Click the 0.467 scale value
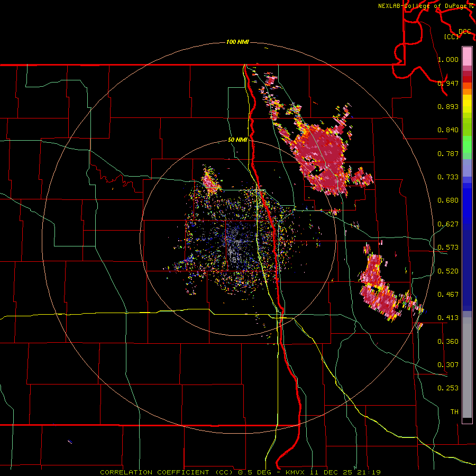This screenshot has height=476, width=476. pyautogui.click(x=448, y=295)
